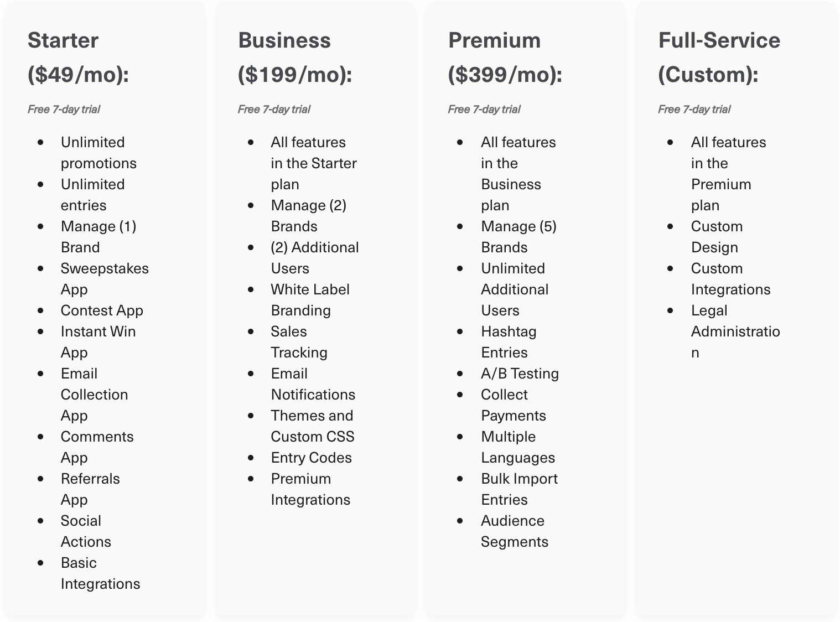Click Premium Integrations list item
This screenshot has width=840, height=622.
click(310, 489)
